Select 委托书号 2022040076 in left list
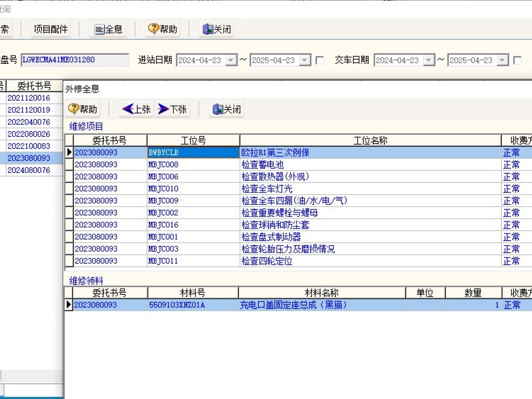The image size is (532, 399). coord(34,122)
